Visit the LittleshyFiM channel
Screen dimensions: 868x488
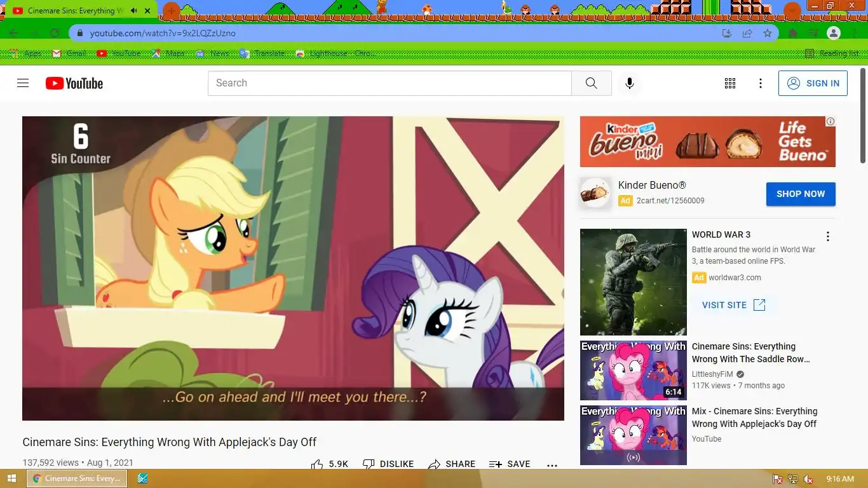(x=714, y=374)
